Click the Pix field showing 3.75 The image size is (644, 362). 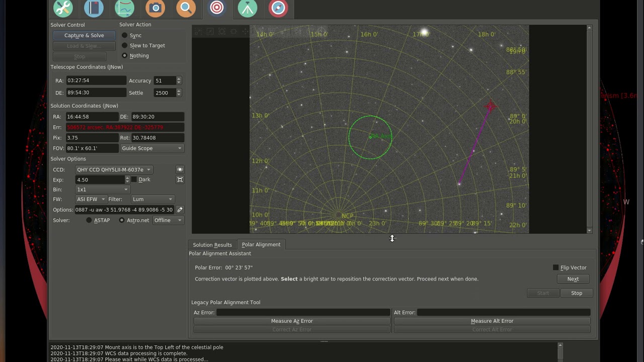coord(92,138)
